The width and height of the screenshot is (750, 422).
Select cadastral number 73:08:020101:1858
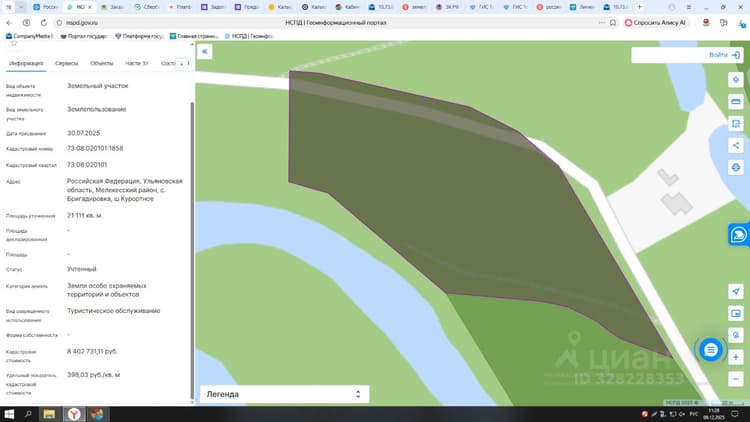(x=95, y=148)
